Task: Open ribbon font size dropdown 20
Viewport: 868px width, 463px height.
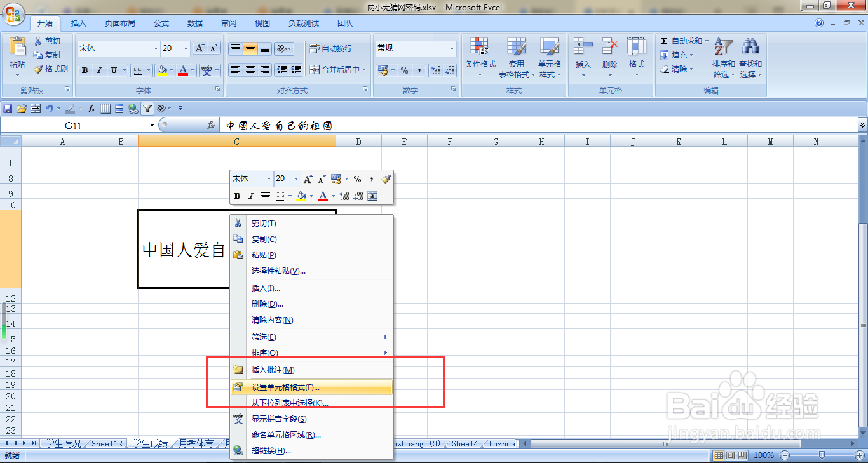Action: (x=186, y=48)
